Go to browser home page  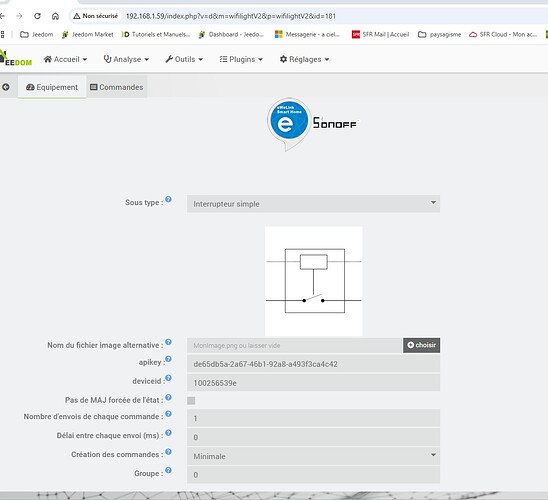coord(55,16)
